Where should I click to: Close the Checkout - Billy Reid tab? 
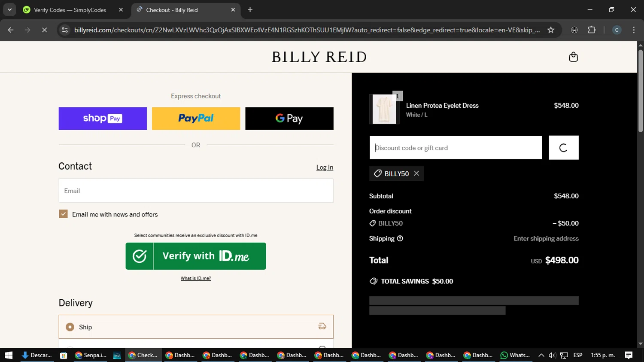pyautogui.click(x=233, y=10)
